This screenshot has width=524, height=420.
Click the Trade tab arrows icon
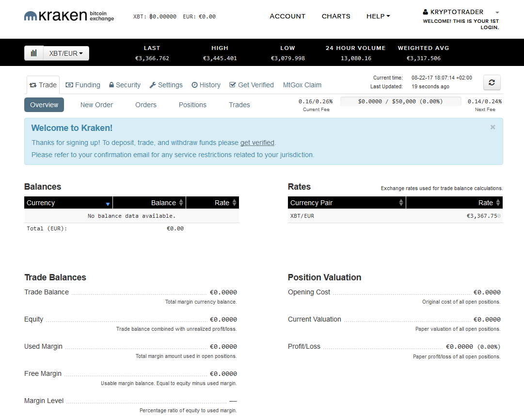pos(33,85)
